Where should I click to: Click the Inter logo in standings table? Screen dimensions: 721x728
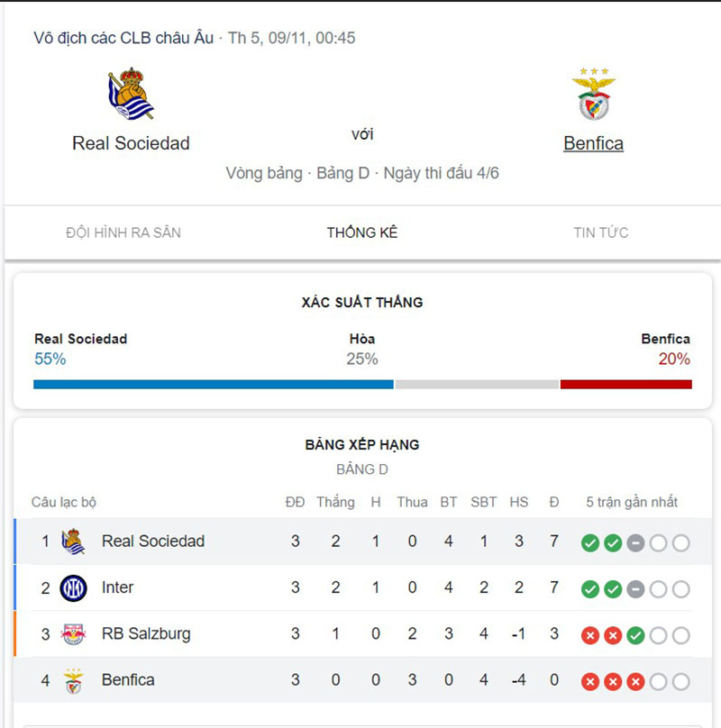point(73,588)
